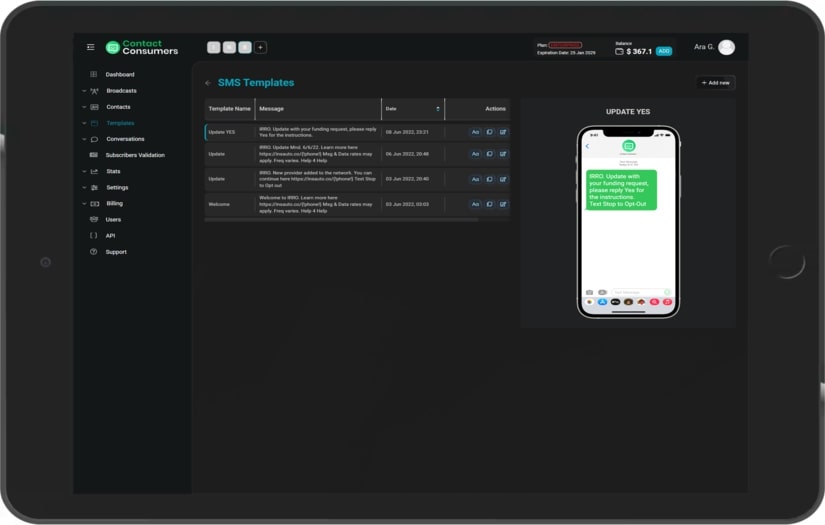
Task: Open API in the sidebar
Action: [x=110, y=236]
